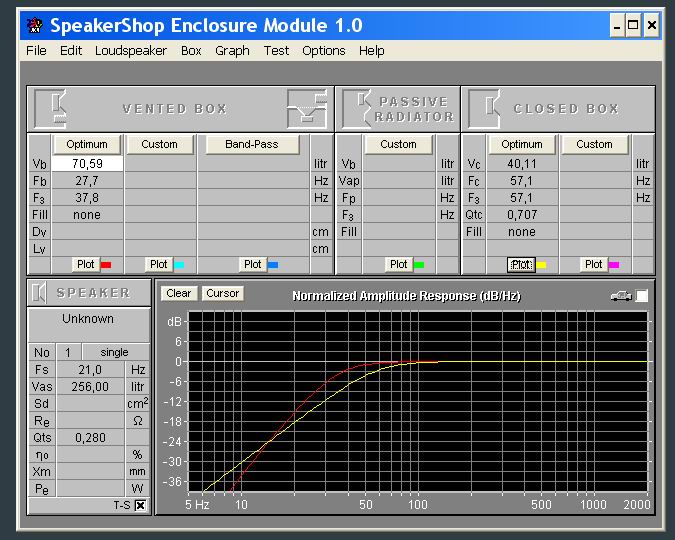The width and height of the screenshot is (675, 540).
Task: Click the car cabin icon in graph
Action: (621, 296)
